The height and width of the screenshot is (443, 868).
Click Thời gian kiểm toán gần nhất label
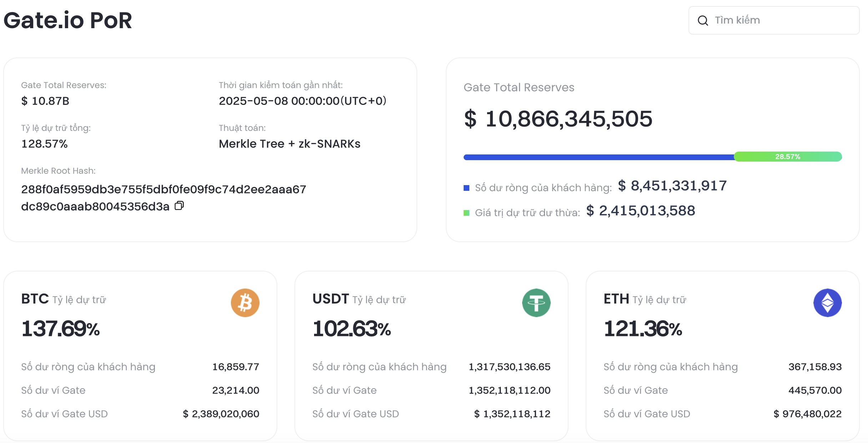[x=281, y=85]
